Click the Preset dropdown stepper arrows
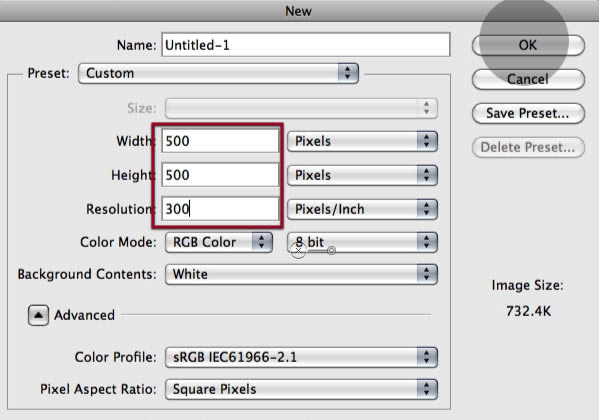Screen dimensions: 599x420 [348, 73]
